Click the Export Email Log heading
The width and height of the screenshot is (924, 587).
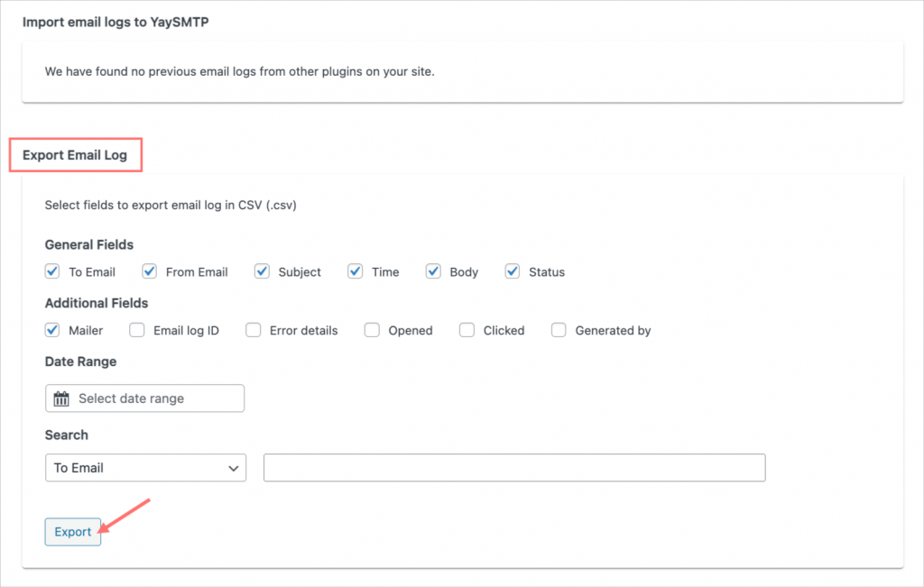(75, 153)
